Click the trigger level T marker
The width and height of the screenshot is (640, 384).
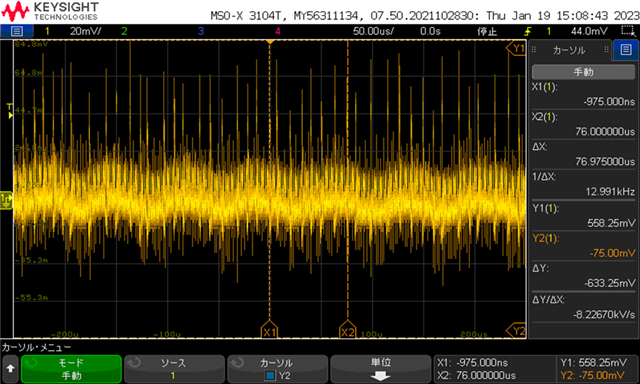coord(9,111)
